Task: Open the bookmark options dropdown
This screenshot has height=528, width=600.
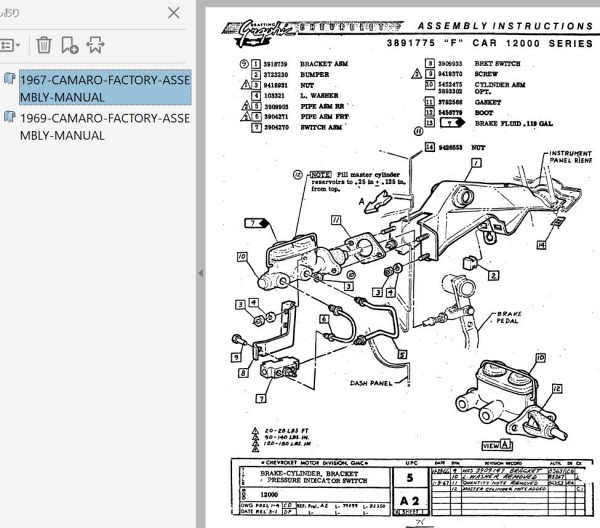Action: [10, 45]
